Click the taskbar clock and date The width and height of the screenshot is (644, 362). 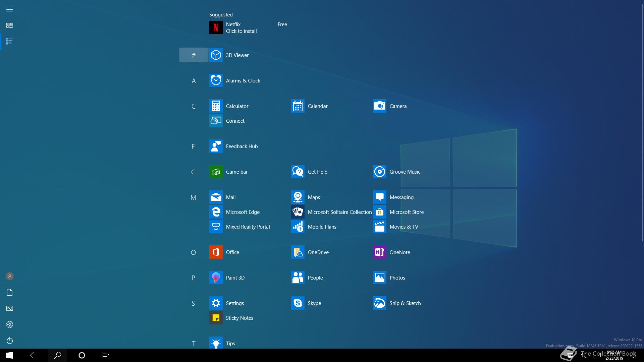[614, 355]
